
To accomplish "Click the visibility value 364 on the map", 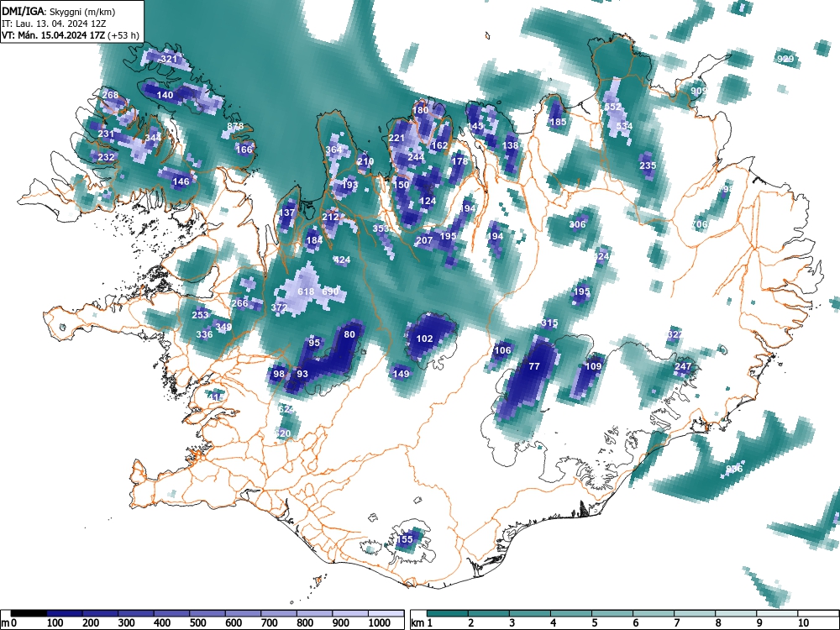I will point(333,150).
